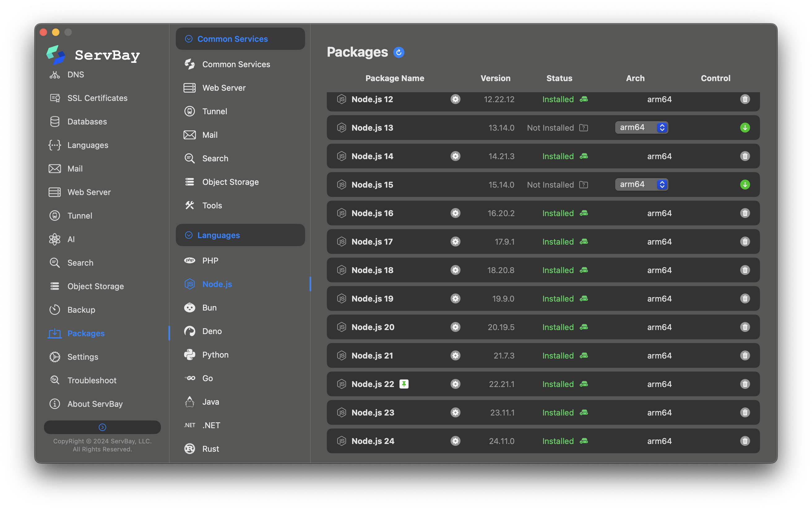The image size is (812, 509).
Task: Download Node.js 13 via green arrow
Action: 745,128
